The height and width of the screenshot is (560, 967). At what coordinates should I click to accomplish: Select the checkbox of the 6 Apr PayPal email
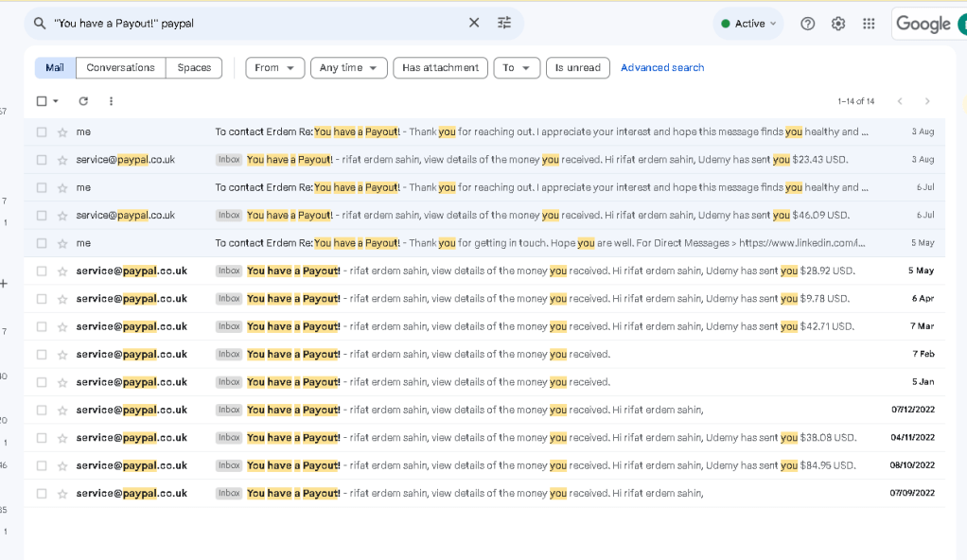coord(42,299)
